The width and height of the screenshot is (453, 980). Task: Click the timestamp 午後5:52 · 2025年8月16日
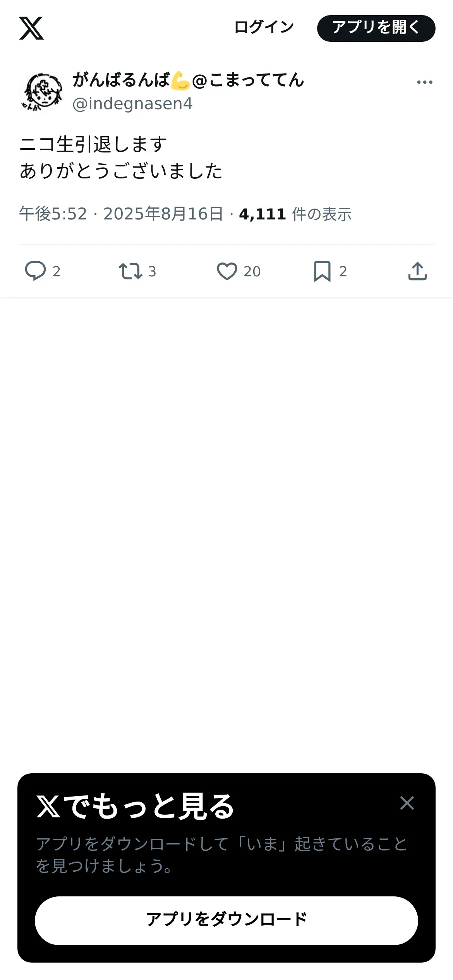(121, 214)
